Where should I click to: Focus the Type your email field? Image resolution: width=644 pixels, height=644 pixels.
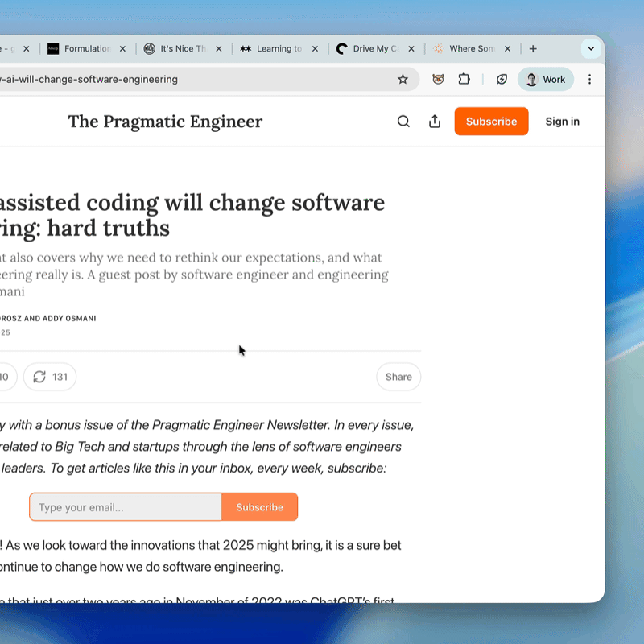(x=126, y=507)
